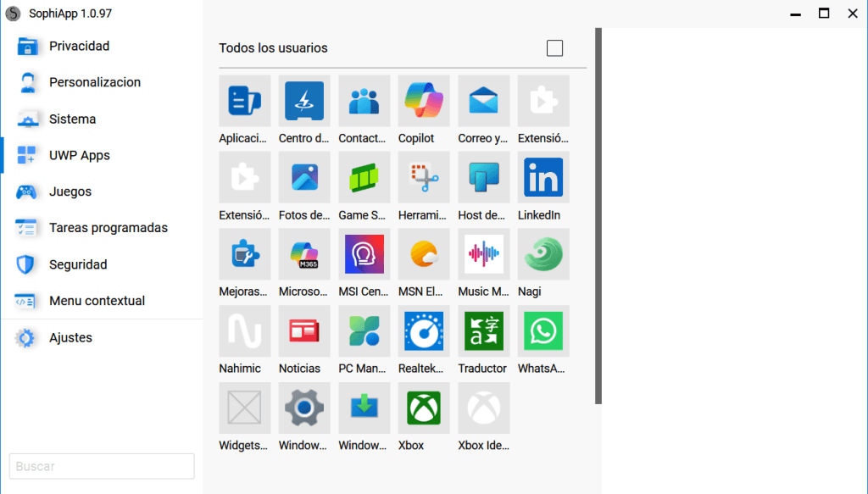The height and width of the screenshot is (494, 868).
Task: Pick the Widgets app tile
Action: [x=244, y=408]
